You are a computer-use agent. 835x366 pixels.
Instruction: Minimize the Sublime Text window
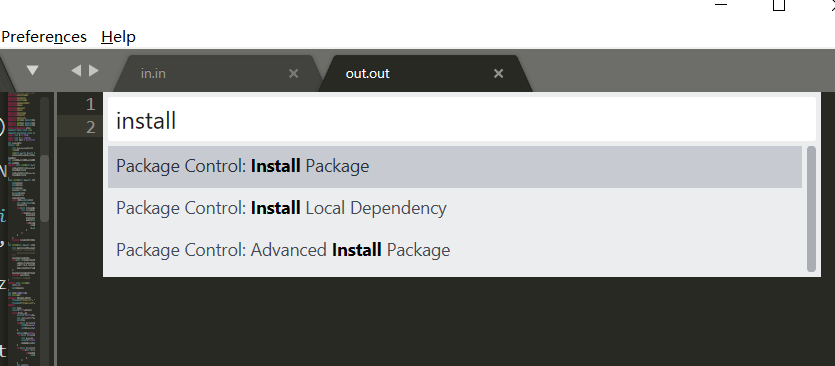click(721, 4)
